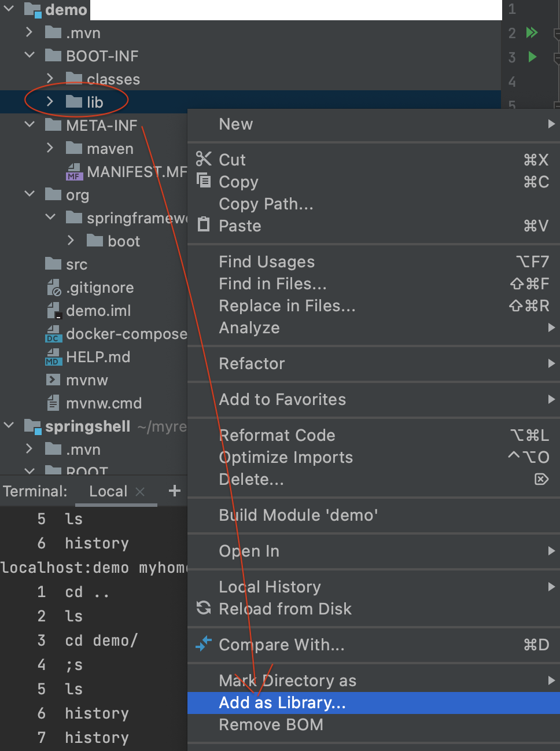The height and width of the screenshot is (751, 560).
Task: Click the Compare With arrows icon
Action: tap(204, 643)
